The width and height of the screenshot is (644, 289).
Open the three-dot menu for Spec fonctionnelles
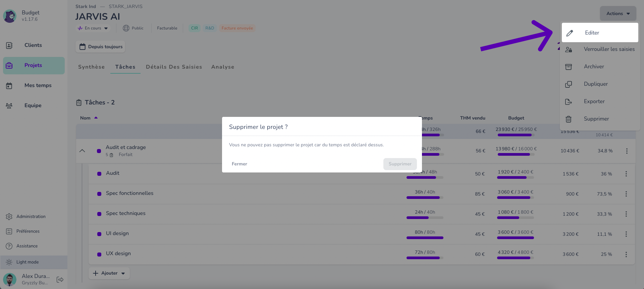pos(626,194)
